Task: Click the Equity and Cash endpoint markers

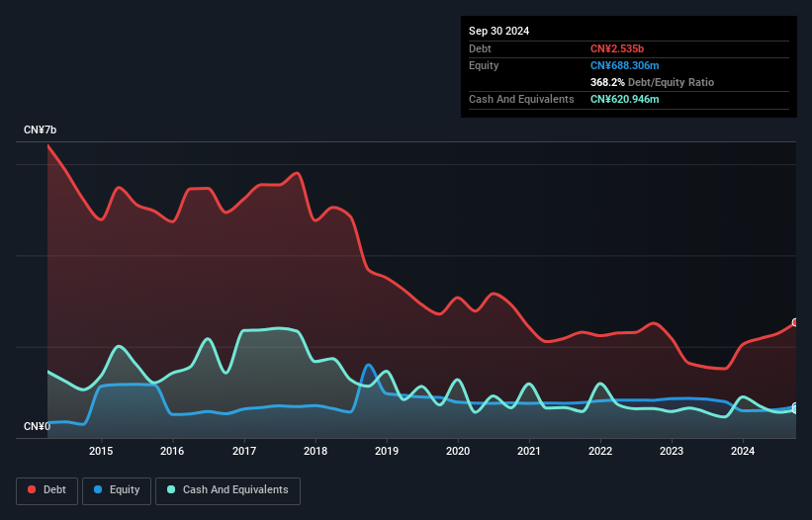Action: pos(796,408)
